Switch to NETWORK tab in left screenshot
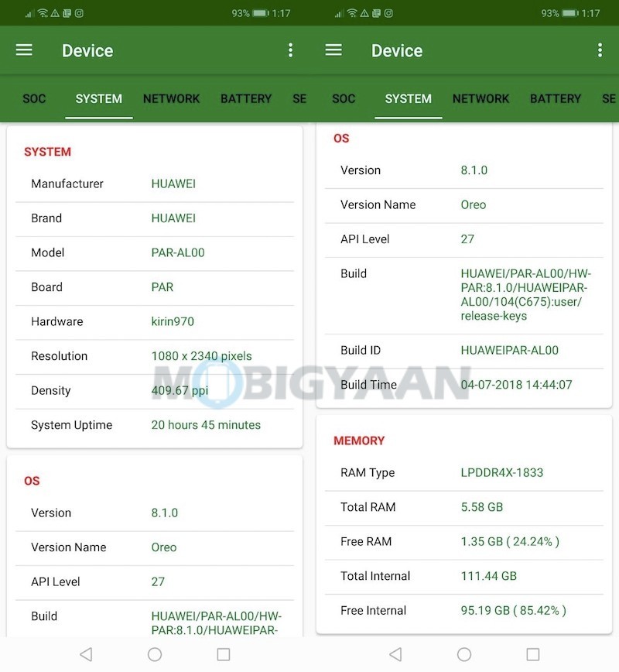The image size is (619, 672). coord(171,98)
